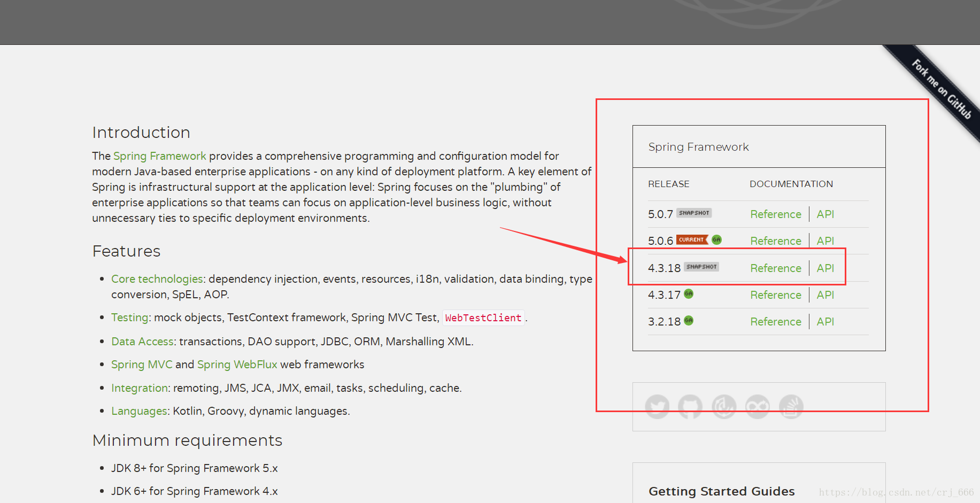
Task: Click the 3.2.18 version number
Action: coord(664,322)
